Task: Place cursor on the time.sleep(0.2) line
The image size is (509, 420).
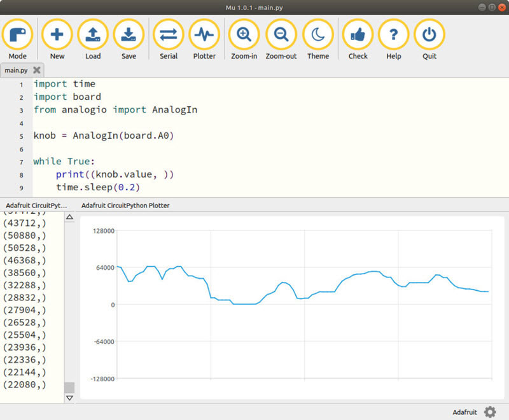Action: [x=97, y=188]
